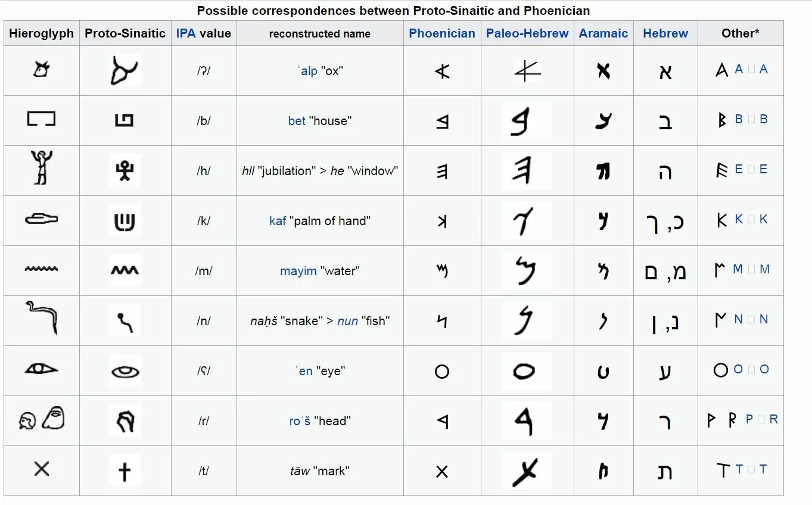Follow the mayim "water" link
The image size is (812, 505).
(298, 271)
